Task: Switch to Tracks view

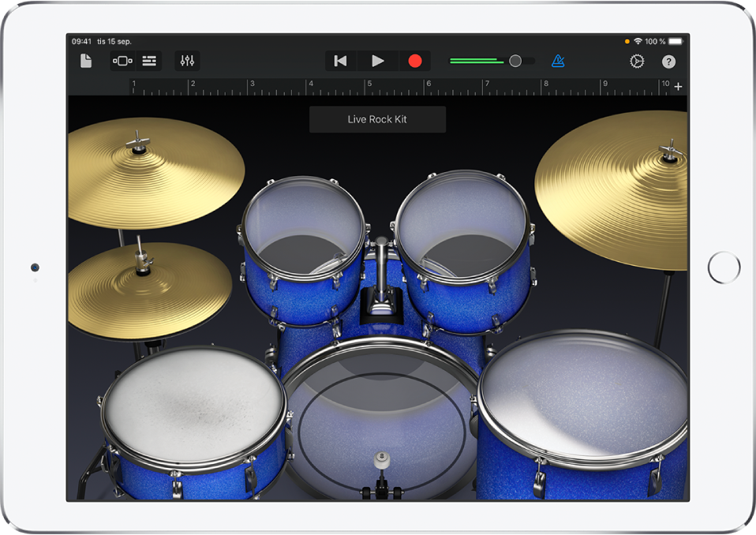Action: [148, 62]
